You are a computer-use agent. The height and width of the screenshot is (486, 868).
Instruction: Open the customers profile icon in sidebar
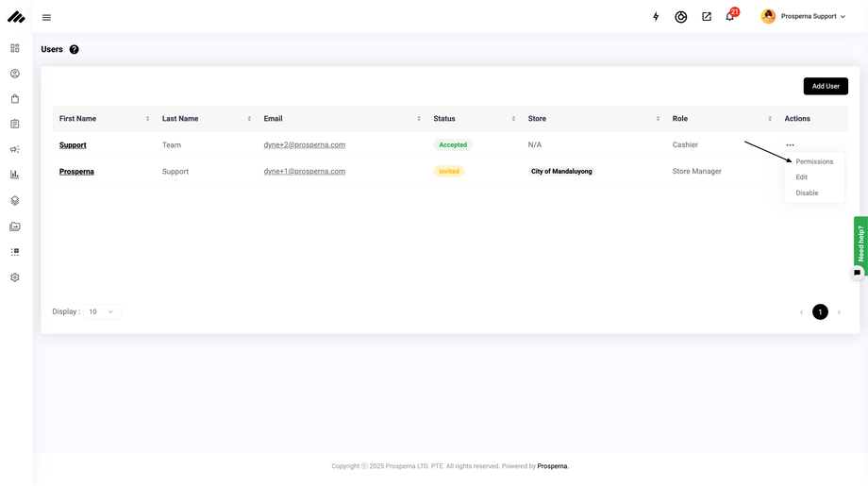point(15,74)
